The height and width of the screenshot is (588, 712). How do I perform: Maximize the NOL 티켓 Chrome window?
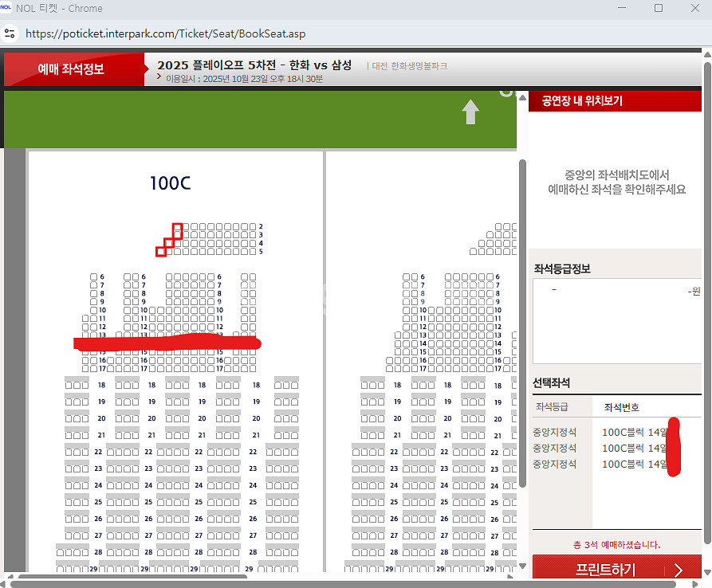coord(658,8)
